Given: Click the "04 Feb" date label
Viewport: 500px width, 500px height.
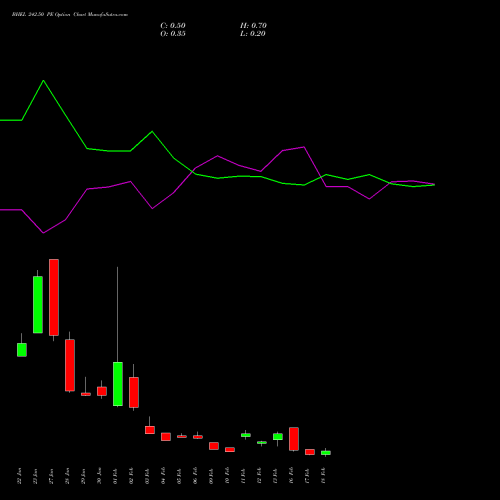Looking at the screenshot, I should (x=163, y=476).
